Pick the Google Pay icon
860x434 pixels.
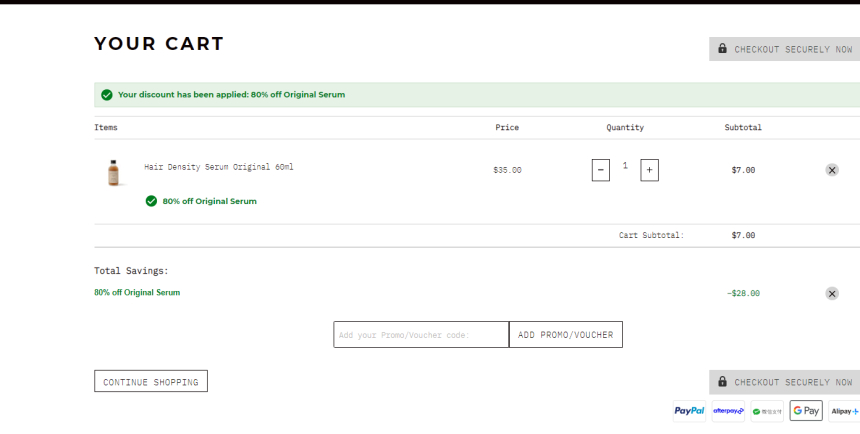click(806, 411)
